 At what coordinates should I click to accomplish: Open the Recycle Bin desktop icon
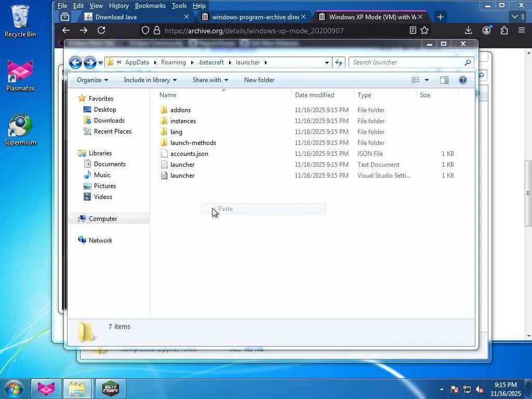click(x=20, y=21)
